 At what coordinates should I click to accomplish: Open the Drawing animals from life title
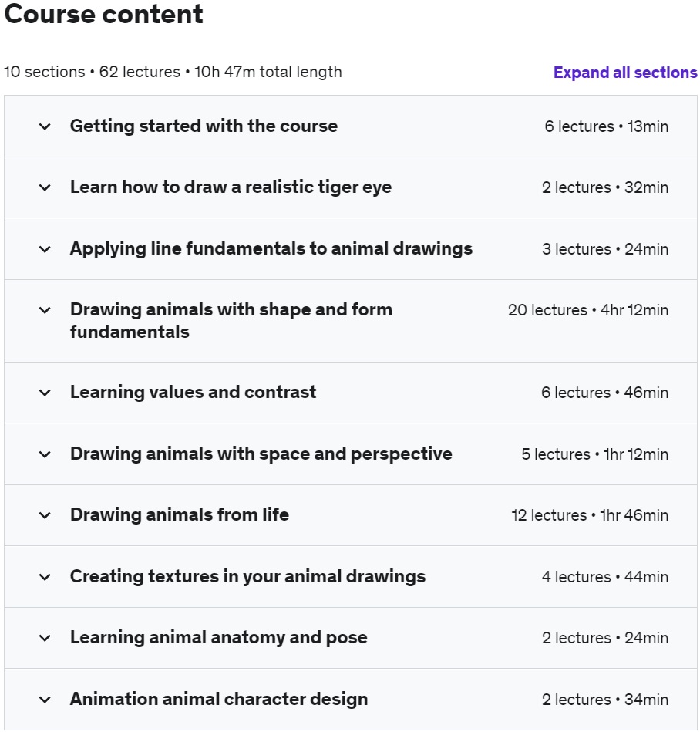click(x=179, y=515)
